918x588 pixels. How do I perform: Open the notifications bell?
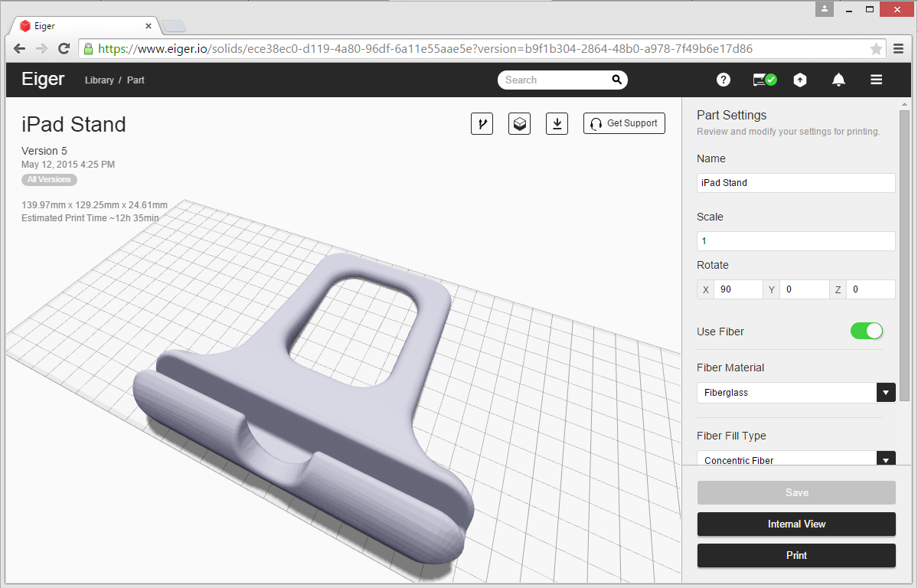(838, 80)
